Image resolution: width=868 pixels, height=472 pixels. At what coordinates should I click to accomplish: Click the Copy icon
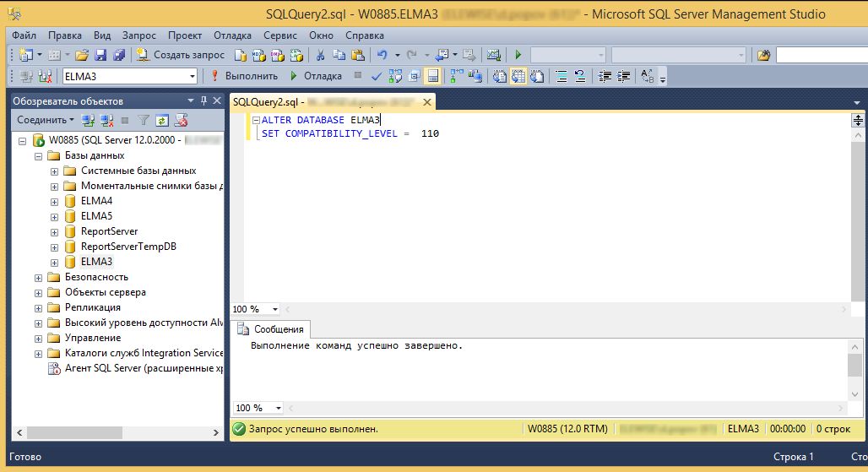tap(339, 55)
